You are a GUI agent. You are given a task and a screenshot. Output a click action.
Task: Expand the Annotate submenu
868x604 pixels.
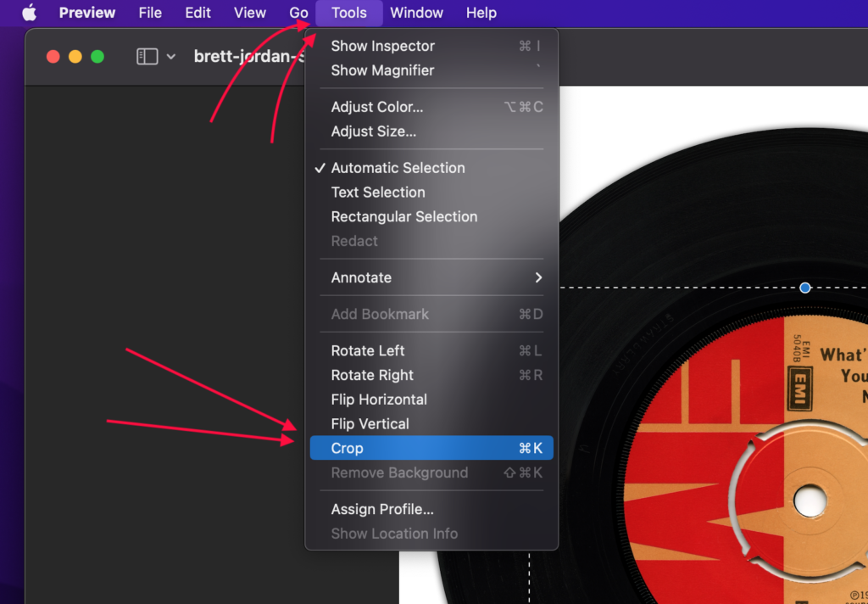(x=431, y=277)
